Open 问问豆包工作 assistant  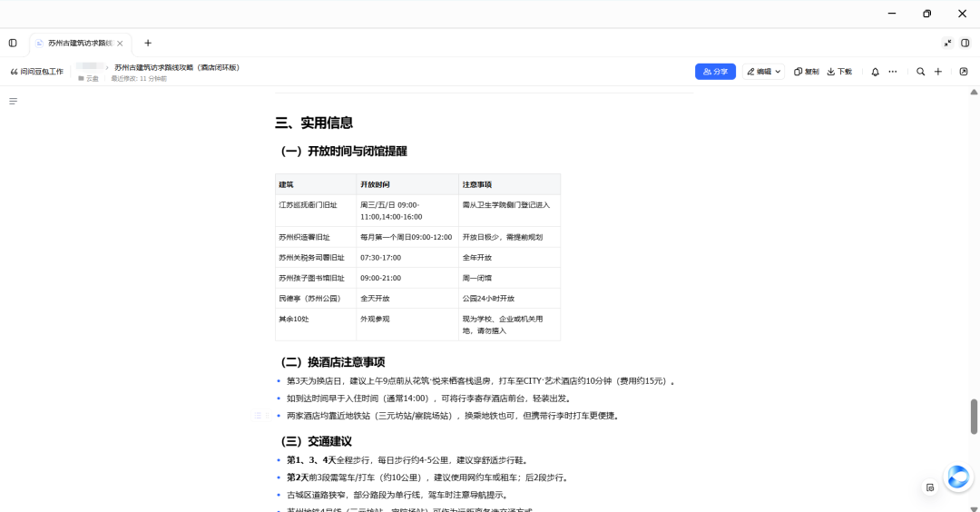37,72
